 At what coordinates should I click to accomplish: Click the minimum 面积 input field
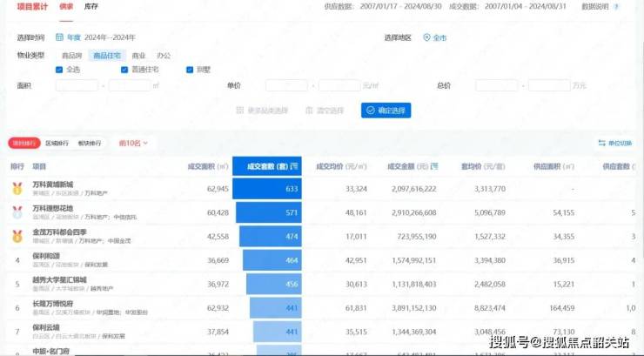click(x=77, y=85)
